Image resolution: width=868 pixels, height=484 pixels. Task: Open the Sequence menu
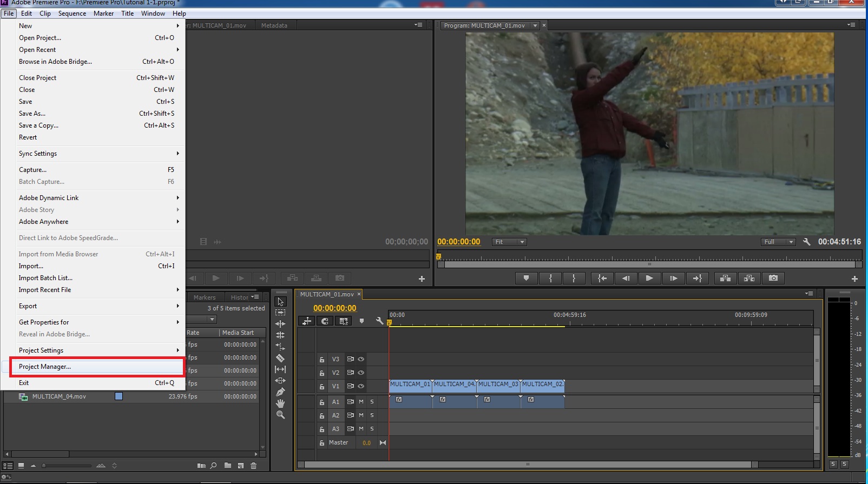tap(72, 14)
